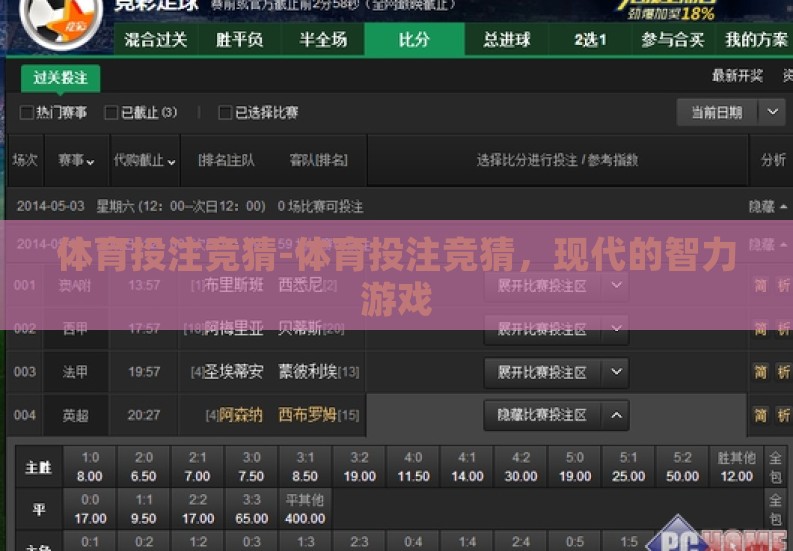Open the 当前日期 dropdown

click(731, 112)
